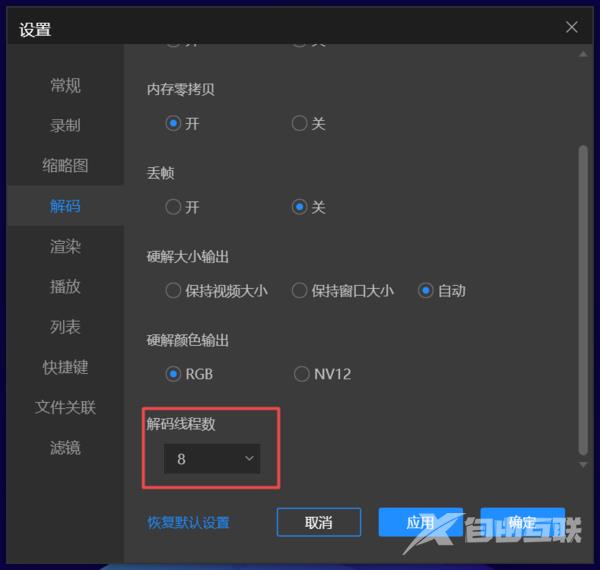Select the 渲染 settings tab

[x=65, y=246]
